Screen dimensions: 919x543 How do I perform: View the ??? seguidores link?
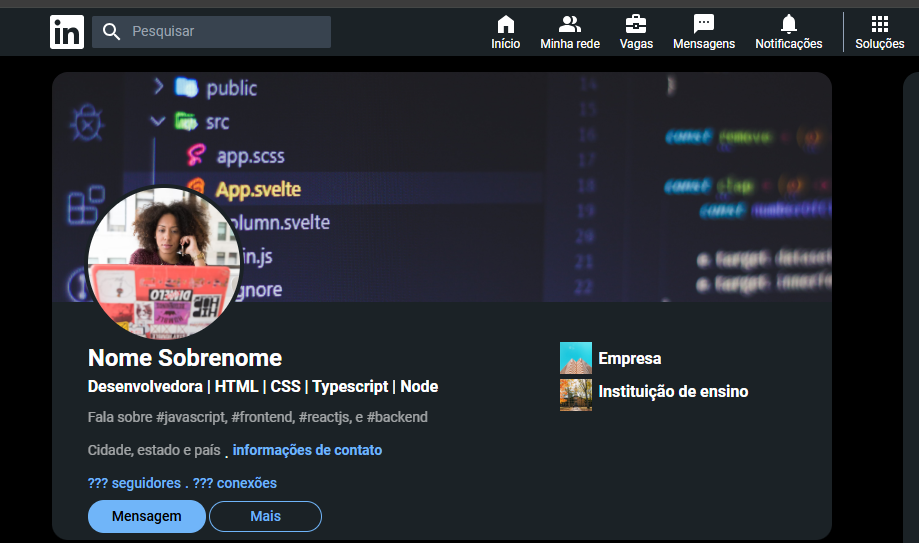134,483
